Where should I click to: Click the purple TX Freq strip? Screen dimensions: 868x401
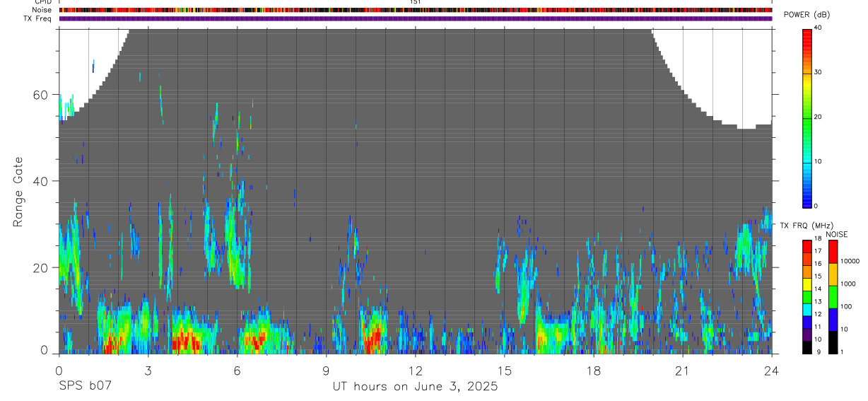pos(416,18)
